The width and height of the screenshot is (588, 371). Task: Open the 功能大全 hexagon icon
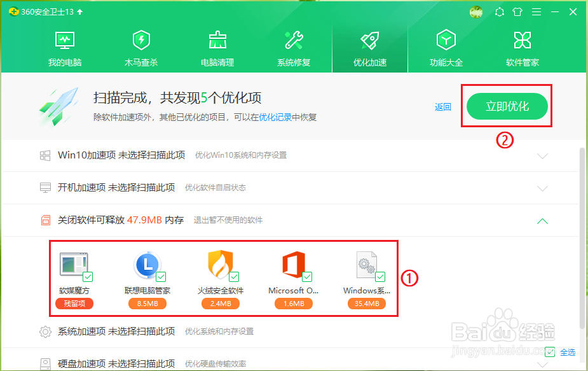coord(446,40)
